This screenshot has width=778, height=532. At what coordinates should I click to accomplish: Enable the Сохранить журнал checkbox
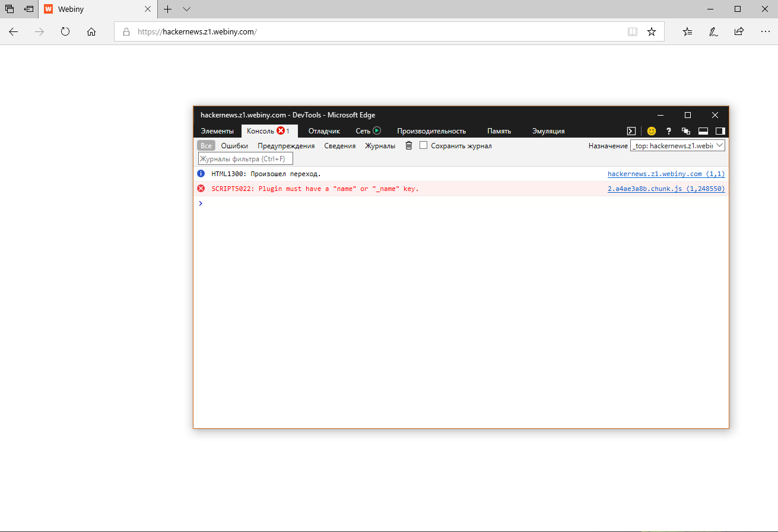423,145
